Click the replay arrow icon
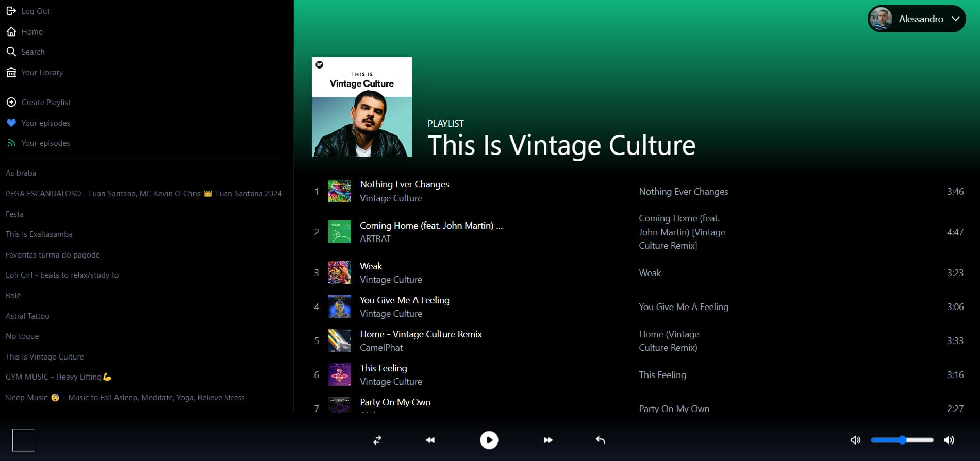This screenshot has width=980, height=461. [x=601, y=440]
